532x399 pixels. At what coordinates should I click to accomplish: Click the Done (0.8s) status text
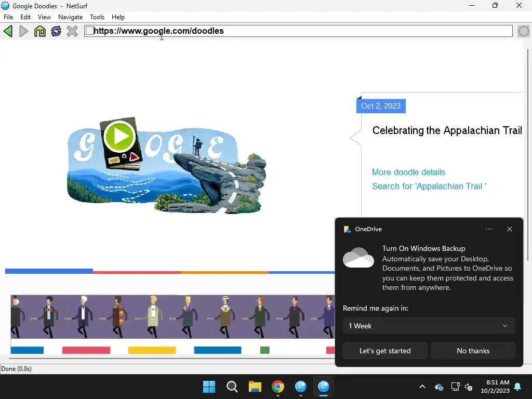tap(16, 369)
